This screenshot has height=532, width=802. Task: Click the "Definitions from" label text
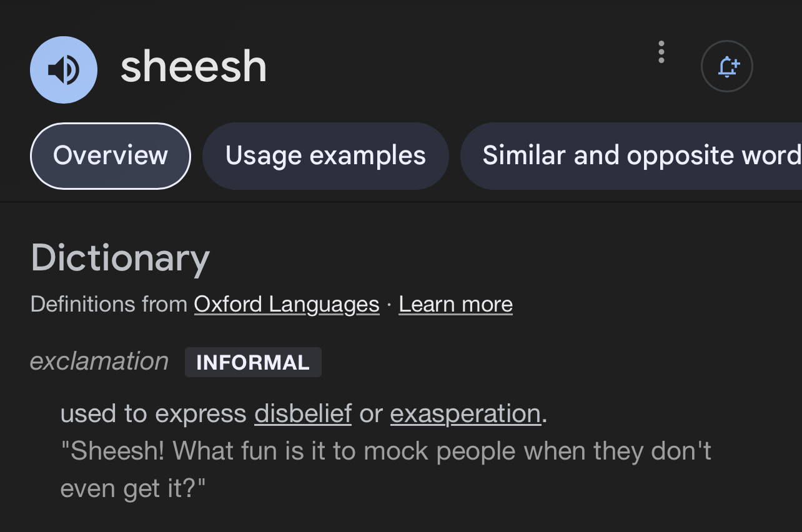pyautogui.click(x=109, y=304)
